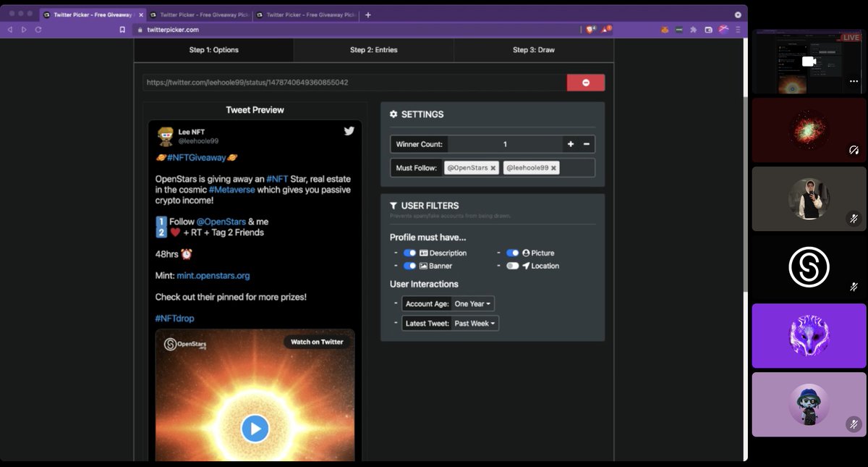Toggle the Picture profile requirement

[x=513, y=253]
